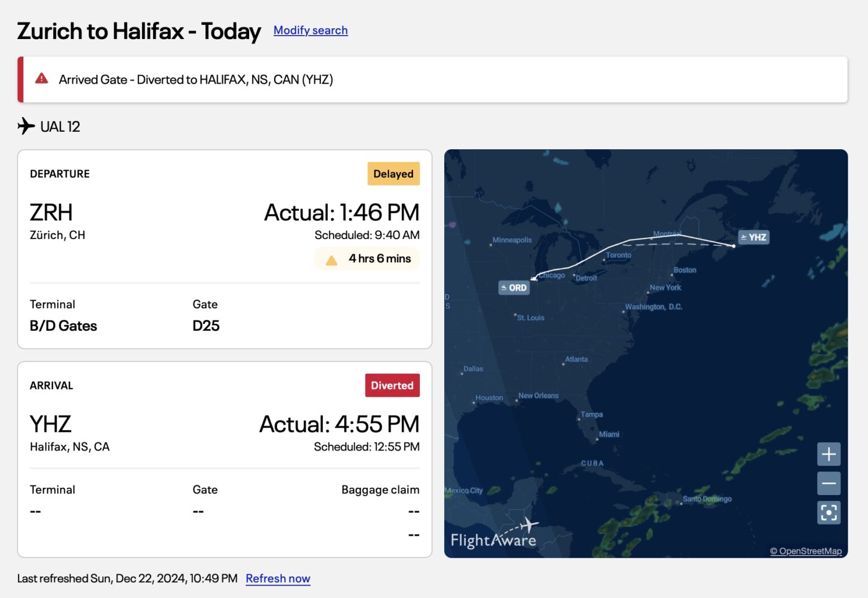The image size is (868, 598).
Task: Click the airplane icon beside UAL 12
Action: point(25,126)
